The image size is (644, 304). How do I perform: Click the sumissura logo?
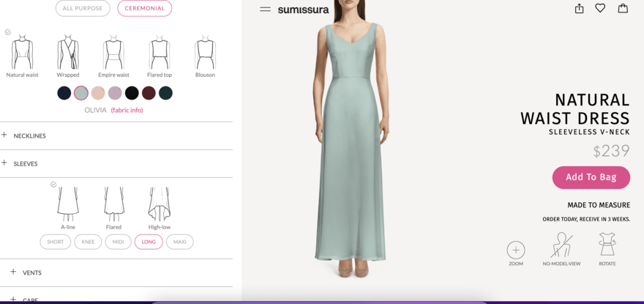[303, 10]
